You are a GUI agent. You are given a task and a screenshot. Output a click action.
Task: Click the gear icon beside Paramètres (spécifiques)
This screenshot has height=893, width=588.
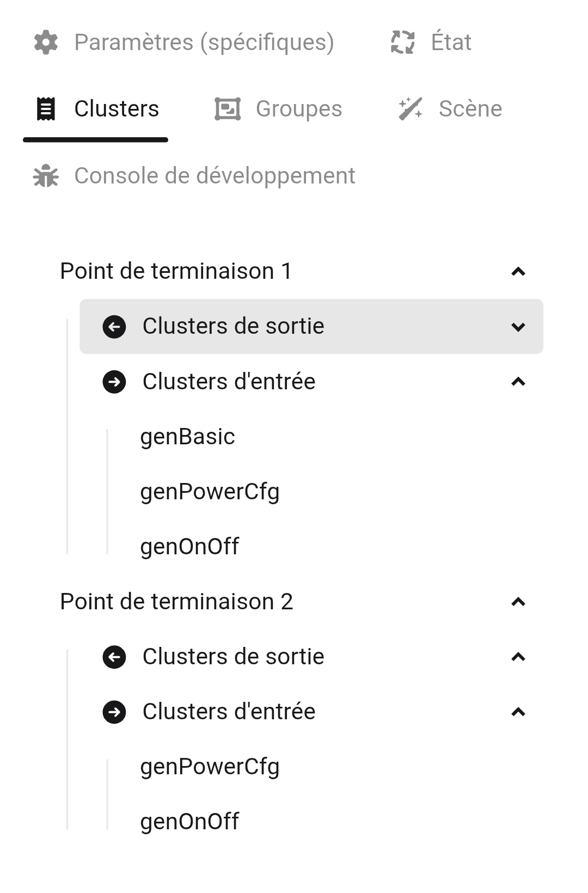coord(46,42)
